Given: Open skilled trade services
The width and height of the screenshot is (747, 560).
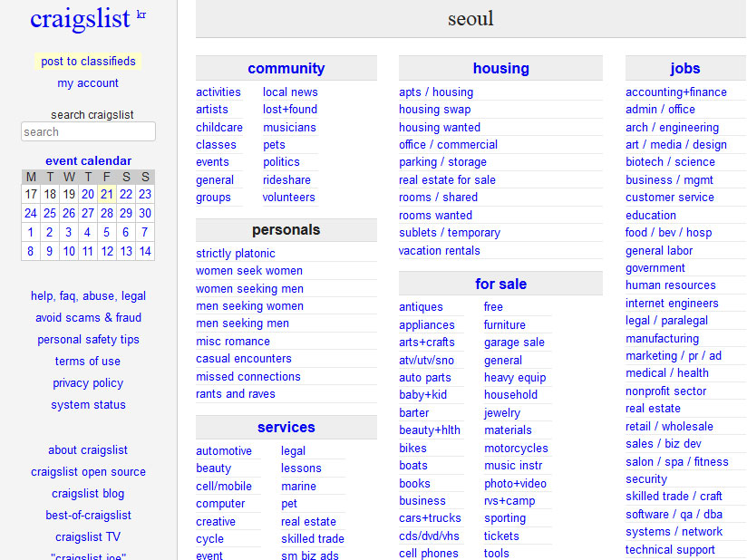Looking at the screenshot, I should click(313, 538).
